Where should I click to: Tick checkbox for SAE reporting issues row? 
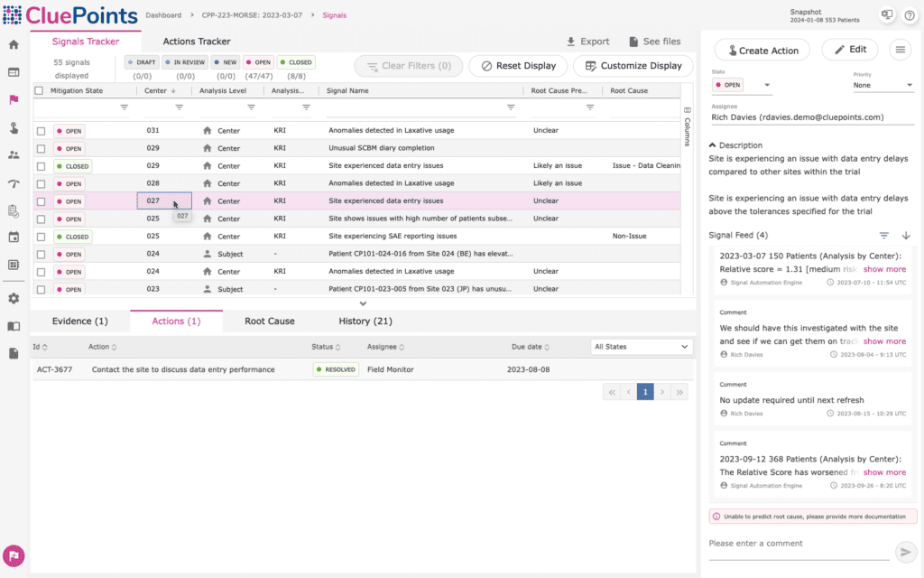pos(41,238)
